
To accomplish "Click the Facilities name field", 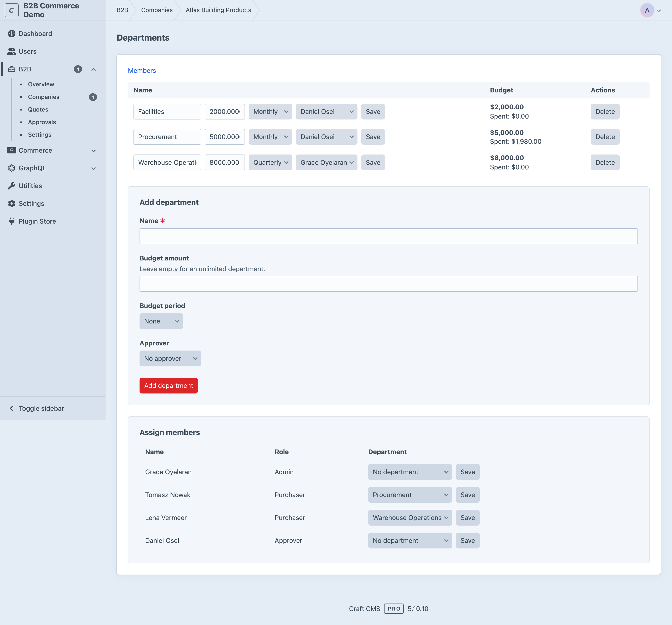I will [167, 112].
